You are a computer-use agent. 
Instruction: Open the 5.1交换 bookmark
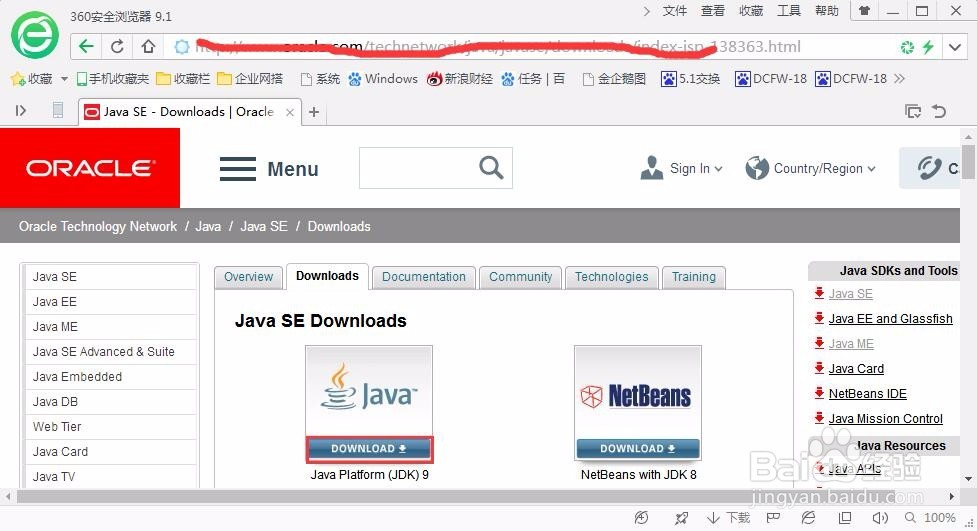pos(690,79)
